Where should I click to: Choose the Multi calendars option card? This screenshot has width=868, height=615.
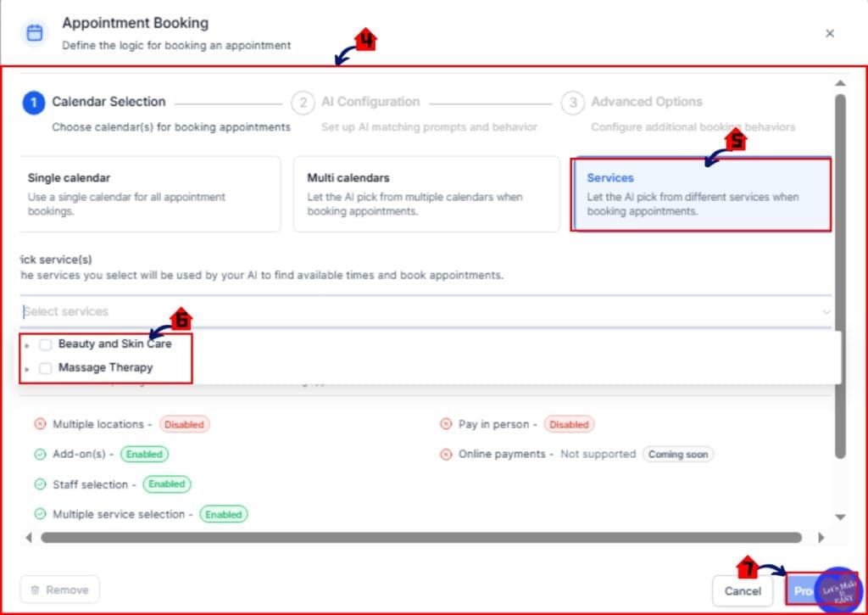(426, 193)
